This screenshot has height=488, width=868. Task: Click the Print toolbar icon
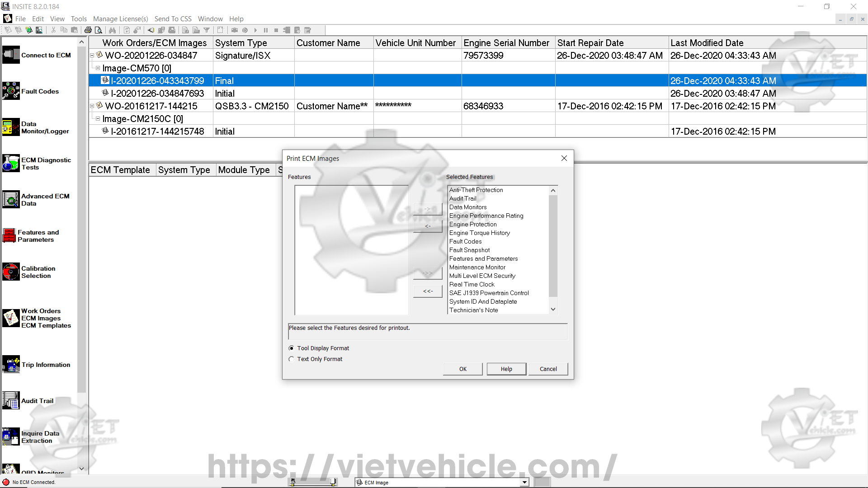pos(88,30)
